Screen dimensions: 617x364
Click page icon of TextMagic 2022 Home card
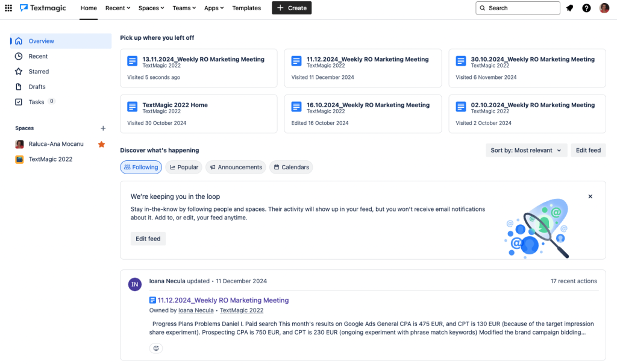132,107
